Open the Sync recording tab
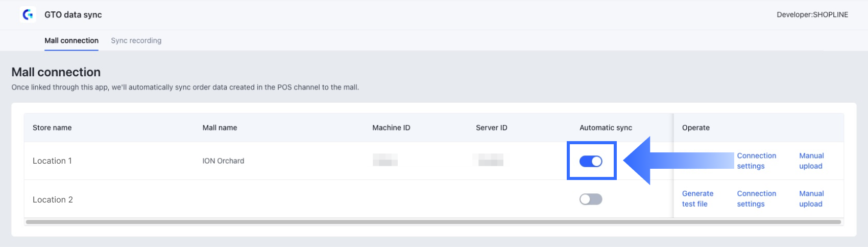Viewport: 868px width, 247px height. click(x=136, y=40)
